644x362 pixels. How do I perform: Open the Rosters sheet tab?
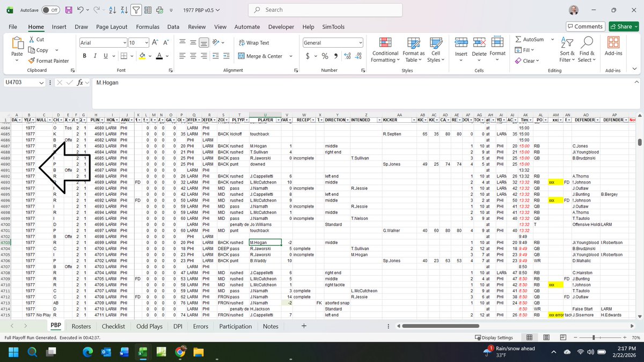81,326
